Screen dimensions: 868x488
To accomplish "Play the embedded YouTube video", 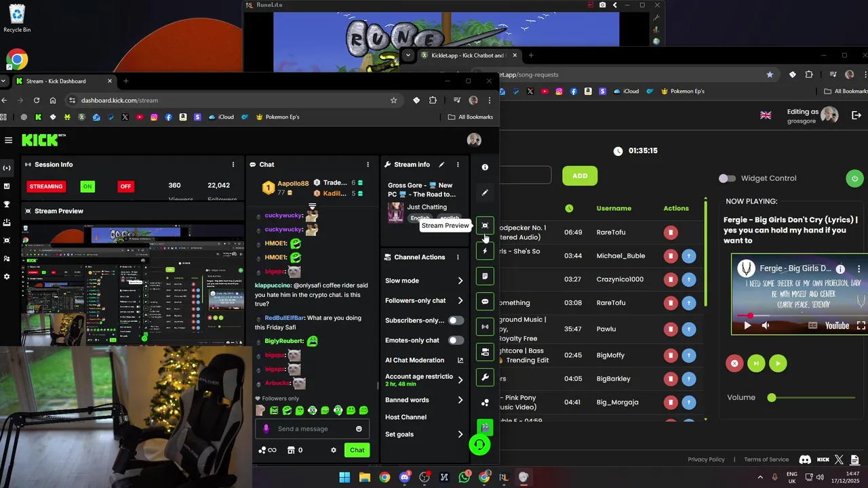I will (747, 325).
